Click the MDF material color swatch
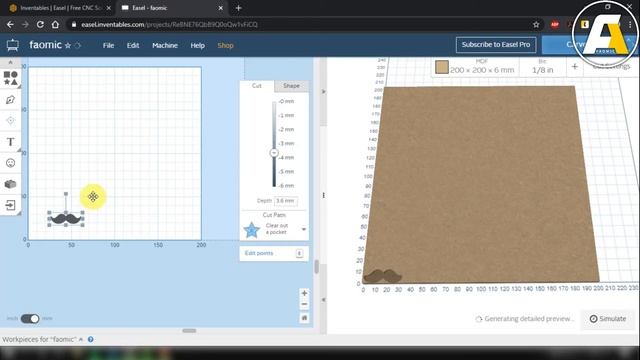 (442, 67)
